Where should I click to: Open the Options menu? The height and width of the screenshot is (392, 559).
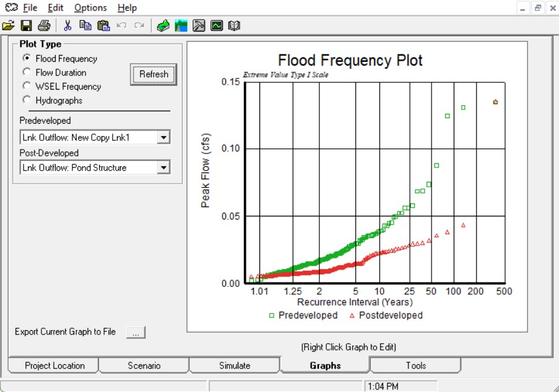pos(90,7)
